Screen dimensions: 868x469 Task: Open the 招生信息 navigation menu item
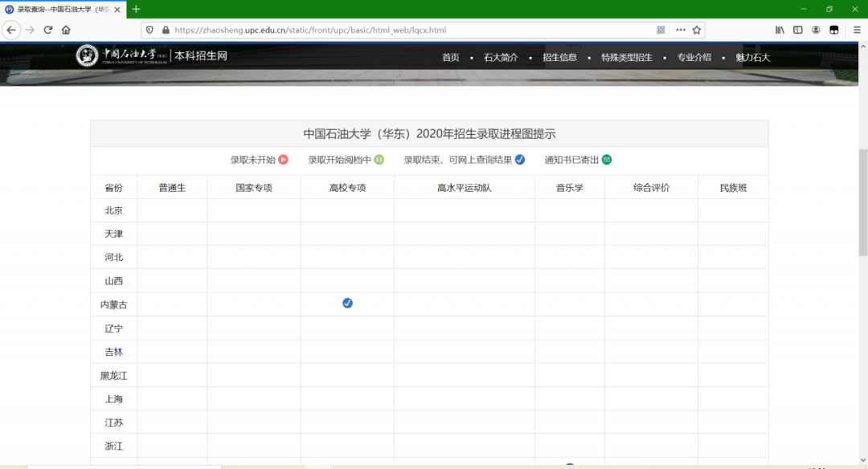(x=559, y=58)
